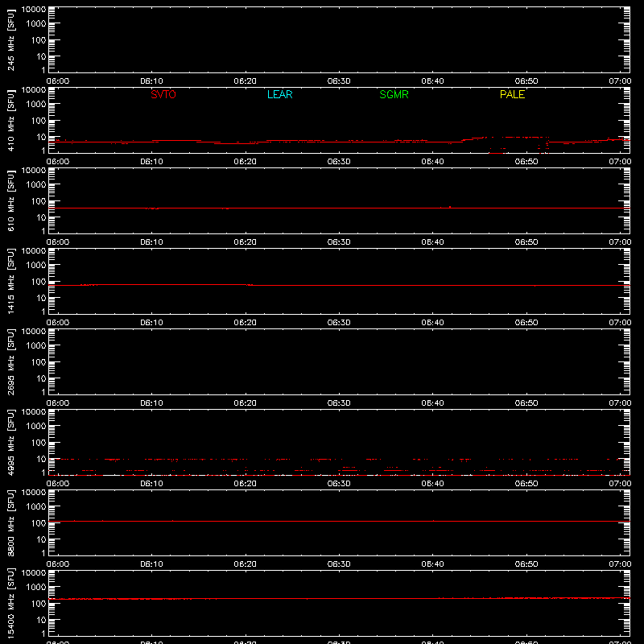
Task: Click 06:20 time label below 410 MHz panel
Action: click(246, 162)
